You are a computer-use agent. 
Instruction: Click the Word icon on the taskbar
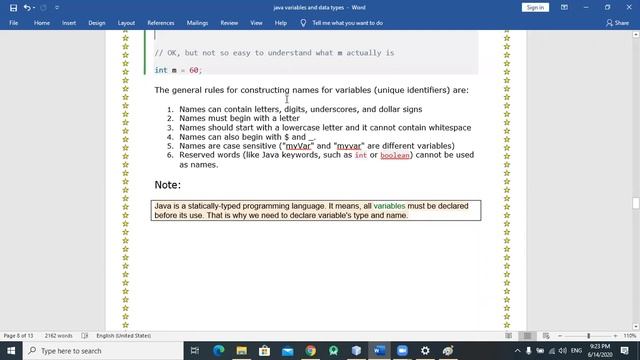tap(379, 351)
